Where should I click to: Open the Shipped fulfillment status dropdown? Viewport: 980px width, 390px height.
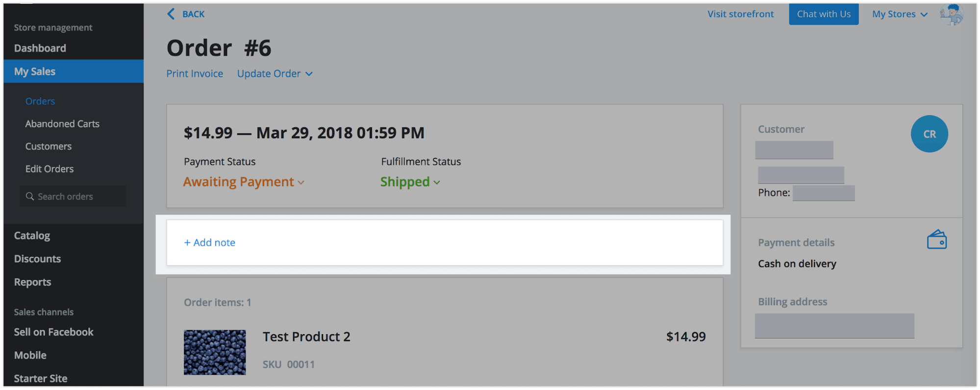pos(410,182)
